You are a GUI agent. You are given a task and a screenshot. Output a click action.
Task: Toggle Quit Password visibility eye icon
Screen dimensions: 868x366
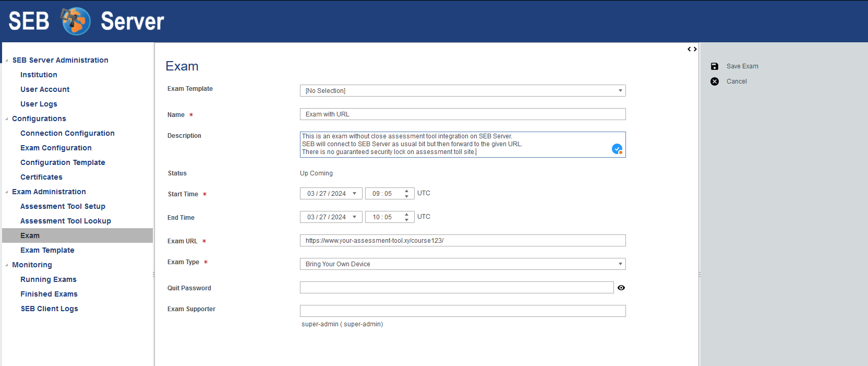(621, 288)
